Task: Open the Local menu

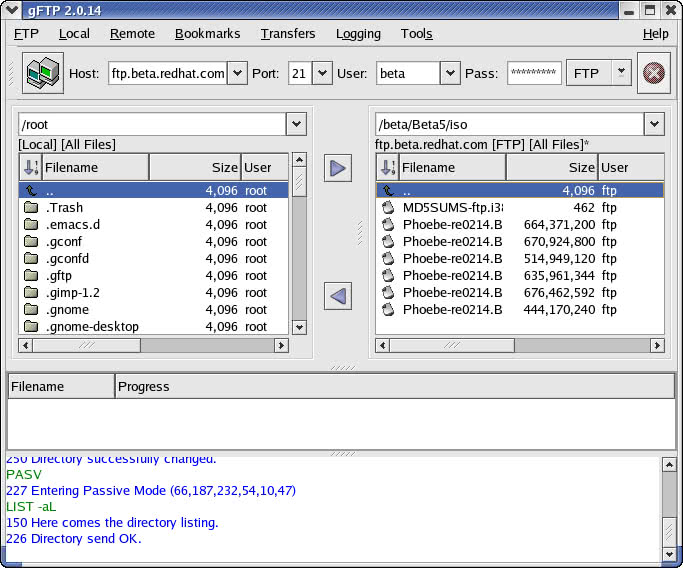Action: pos(74,34)
